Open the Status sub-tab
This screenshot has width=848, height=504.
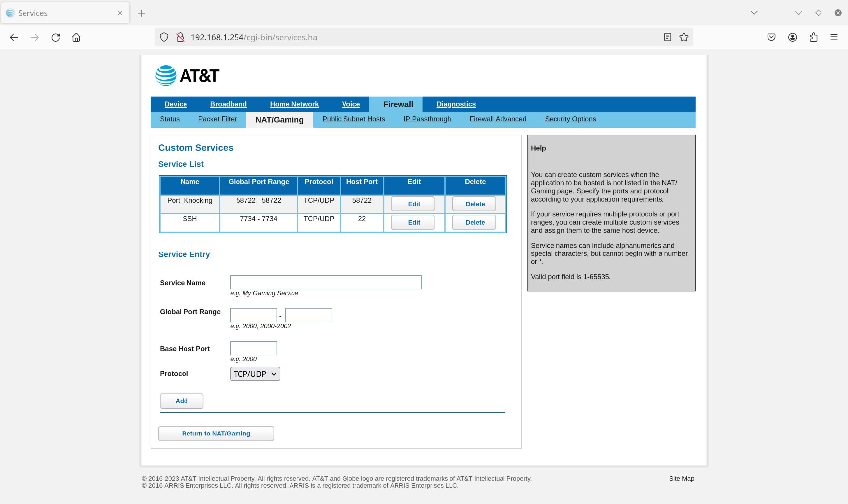coord(170,119)
